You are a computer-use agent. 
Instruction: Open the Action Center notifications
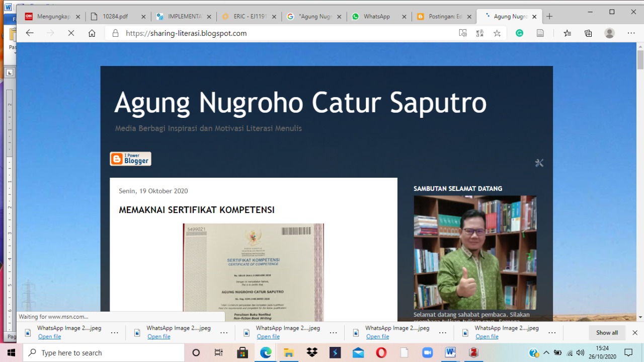click(x=628, y=353)
